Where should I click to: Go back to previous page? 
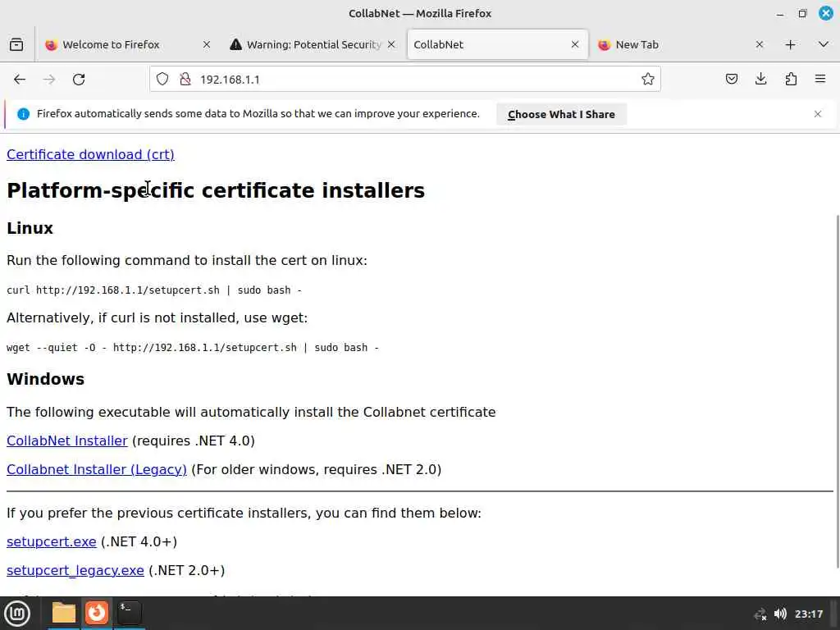20,80
